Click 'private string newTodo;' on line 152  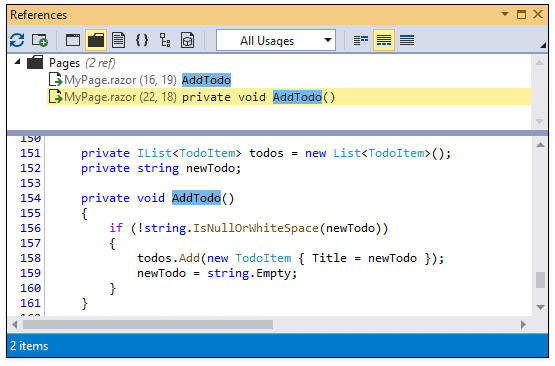pos(161,168)
